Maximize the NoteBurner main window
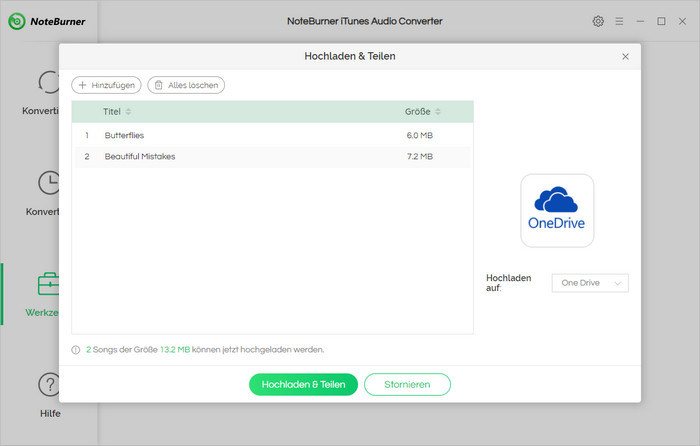The width and height of the screenshot is (700, 446). pos(661,21)
